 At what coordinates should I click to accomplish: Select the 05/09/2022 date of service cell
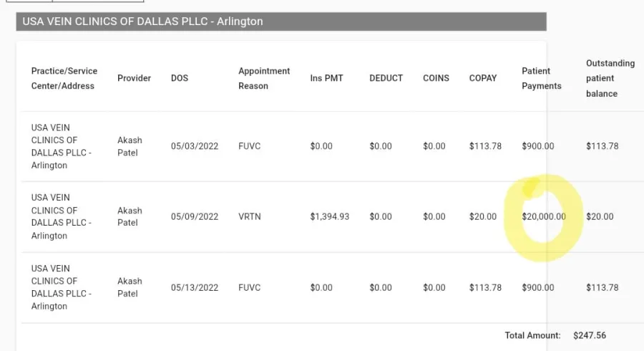(195, 216)
